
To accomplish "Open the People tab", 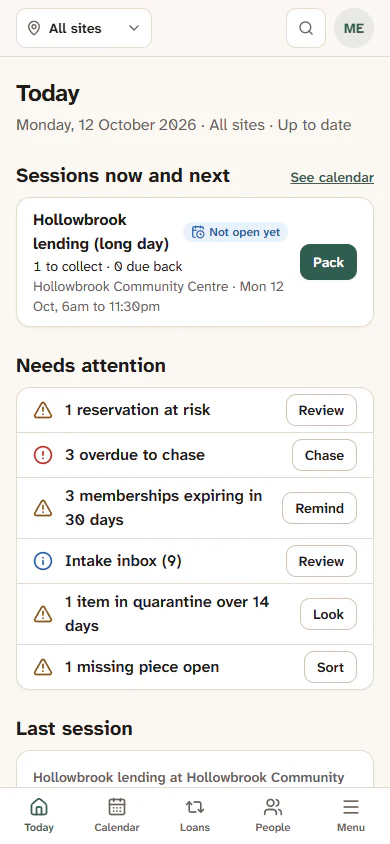I will click(x=273, y=815).
